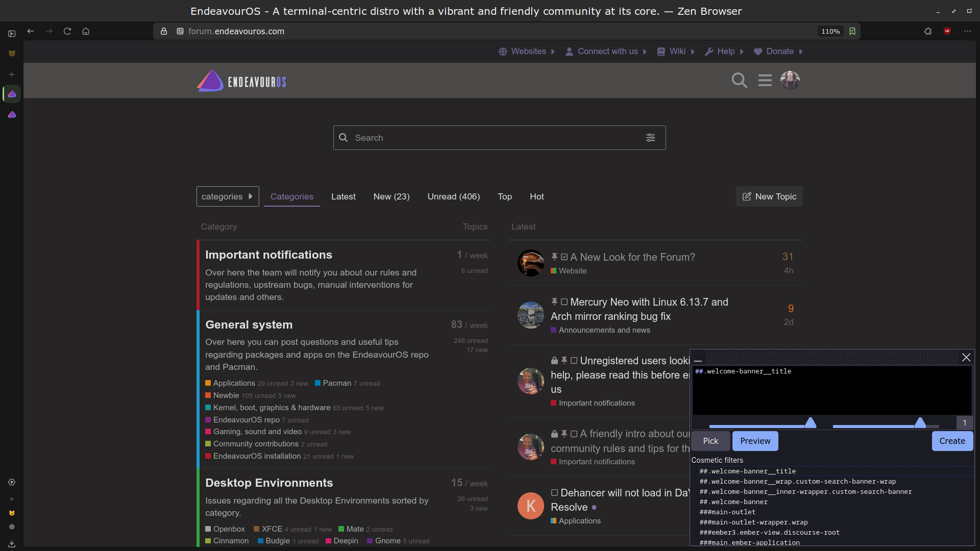Click the 110% zoom level indicator
The width and height of the screenshot is (980, 551).
click(830, 31)
